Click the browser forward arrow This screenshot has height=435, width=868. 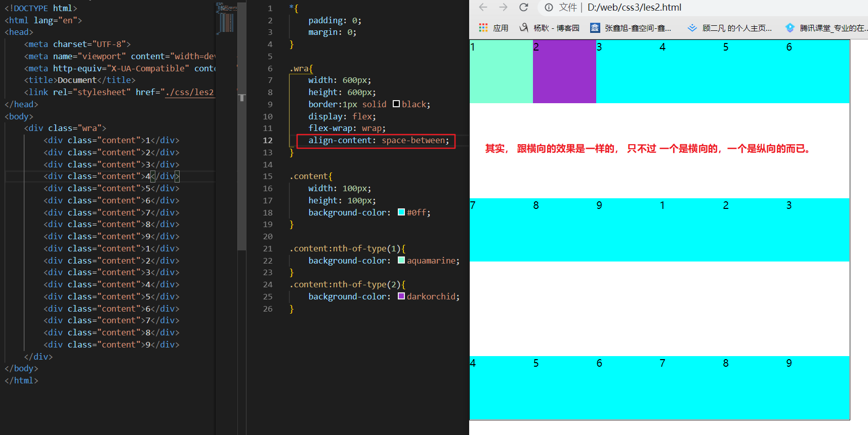click(503, 7)
